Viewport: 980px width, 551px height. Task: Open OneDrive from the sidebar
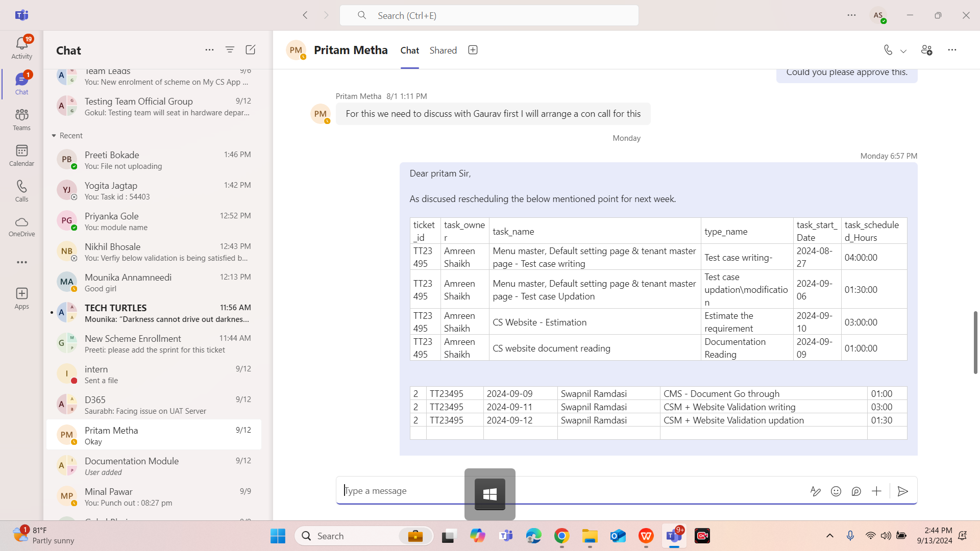point(21,227)
